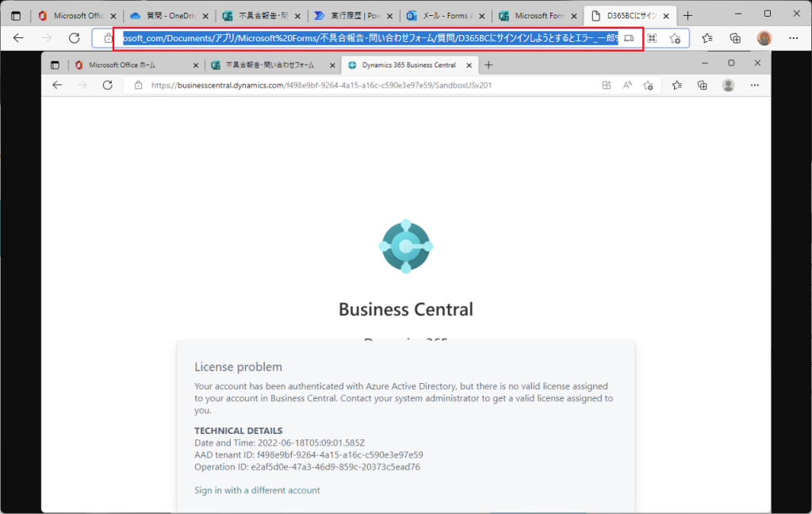
Task: Close the 質問 - OneDrive tab
Action: pos(205,16)
